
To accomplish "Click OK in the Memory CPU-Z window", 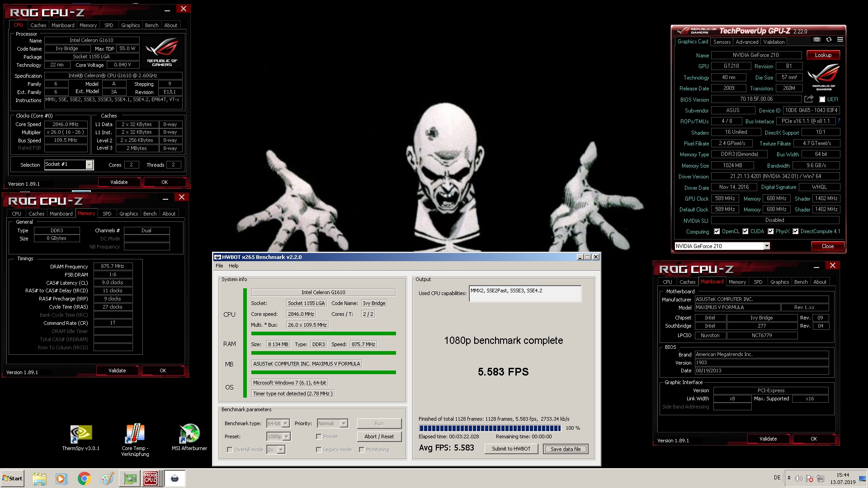I will 163,371.
